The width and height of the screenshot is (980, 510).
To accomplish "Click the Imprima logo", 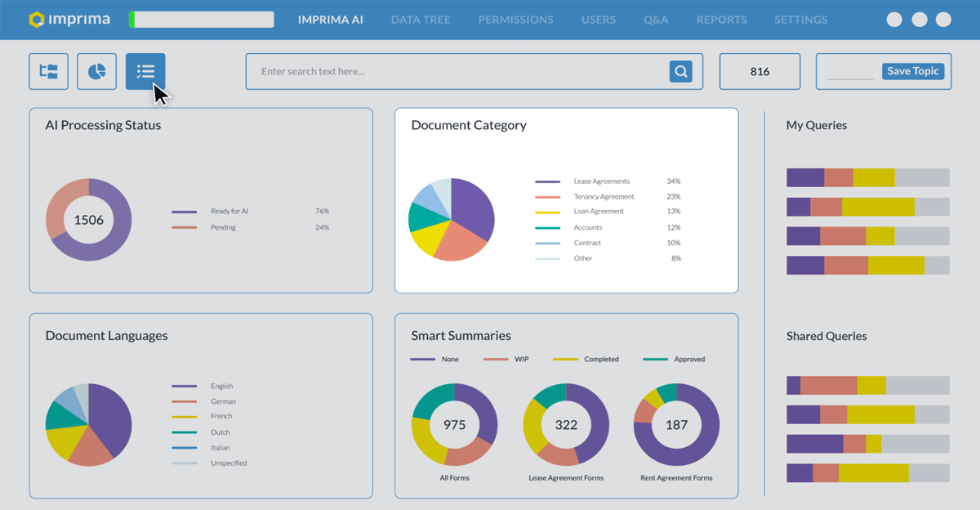I will 72,20.
